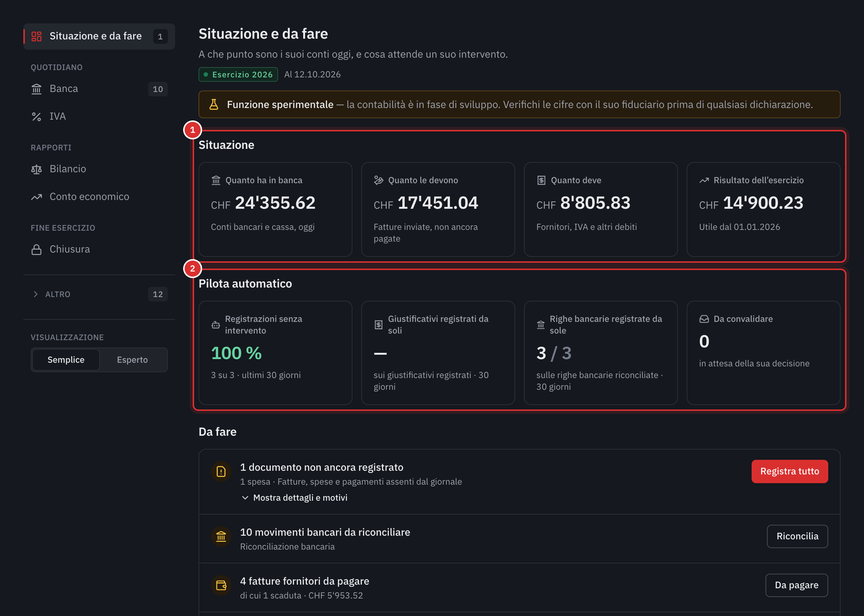Click the Chiusura padlock icon
This screenshot has height=616, width=864.
36,250
